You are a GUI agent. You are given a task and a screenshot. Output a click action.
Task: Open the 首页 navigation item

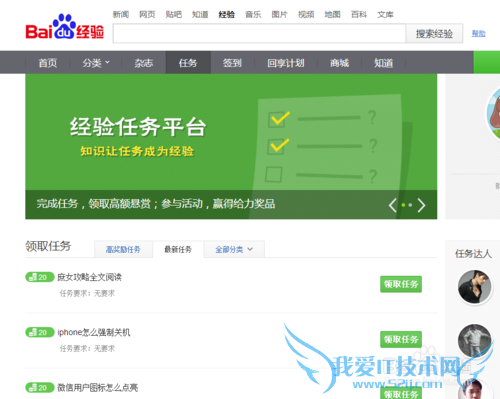tap(48, 63)
